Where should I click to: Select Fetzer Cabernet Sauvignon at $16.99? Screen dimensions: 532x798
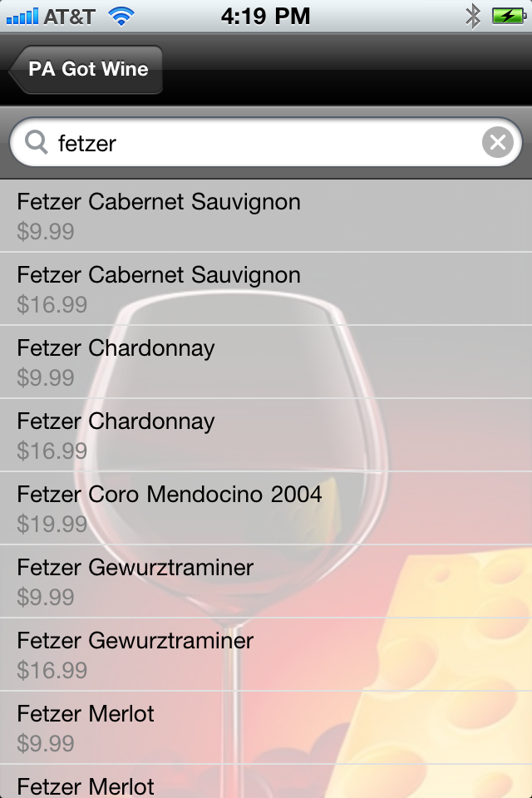point(266,288)
